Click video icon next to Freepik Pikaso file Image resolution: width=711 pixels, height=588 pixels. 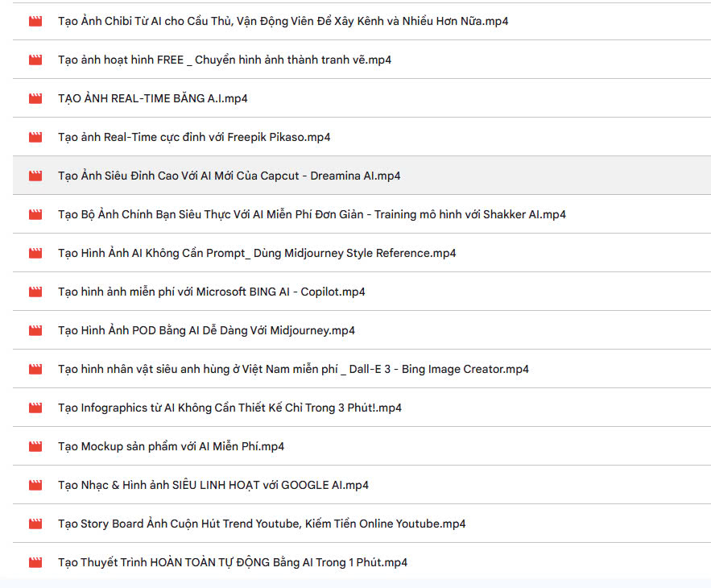tap(35, 137)
